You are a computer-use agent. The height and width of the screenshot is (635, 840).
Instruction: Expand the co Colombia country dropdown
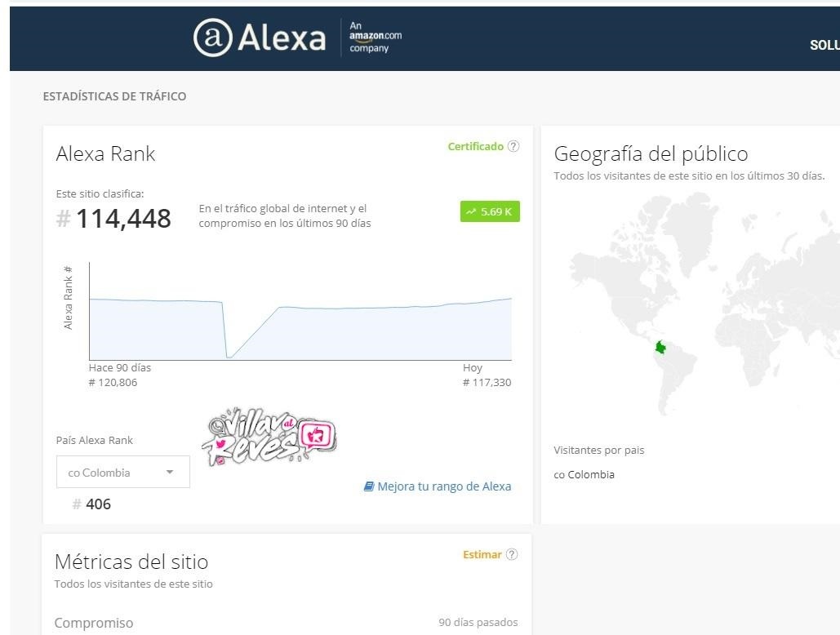pyautogui.click(x=123, y=472)
